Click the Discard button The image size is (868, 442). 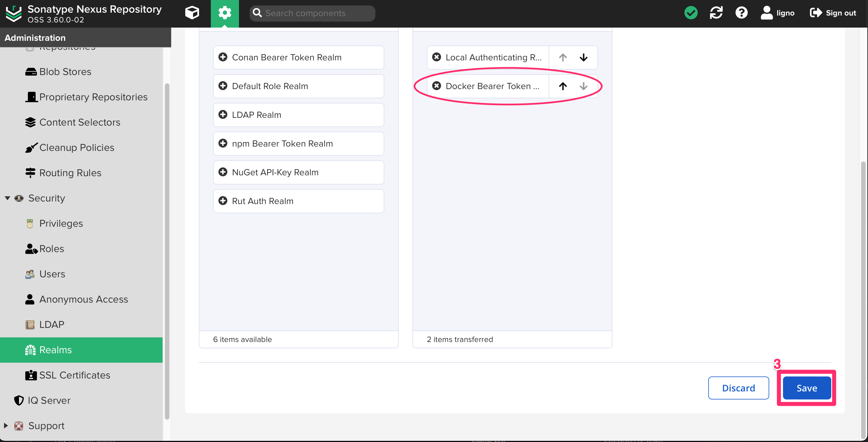[x=738, y=388]
